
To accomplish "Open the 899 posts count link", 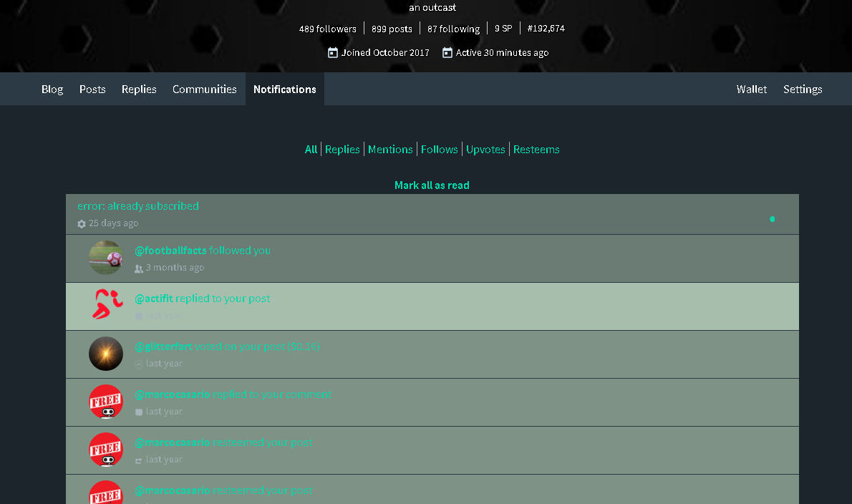I will point(392,29).
